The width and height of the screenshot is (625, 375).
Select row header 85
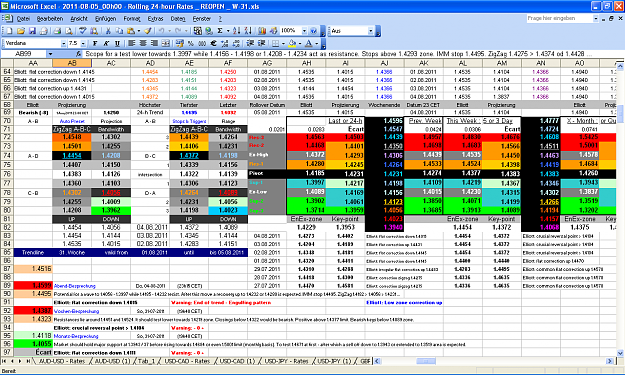[x=7, y=252]
